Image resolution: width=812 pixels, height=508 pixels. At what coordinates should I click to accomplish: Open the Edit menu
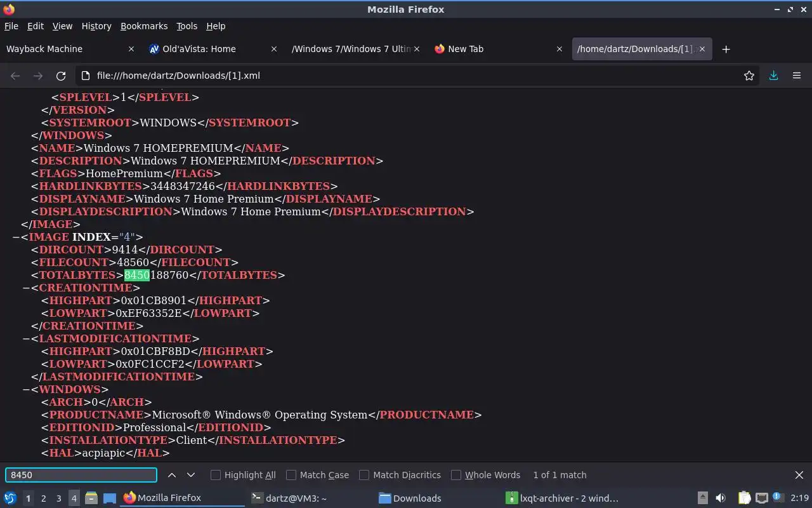pos(36,26)
